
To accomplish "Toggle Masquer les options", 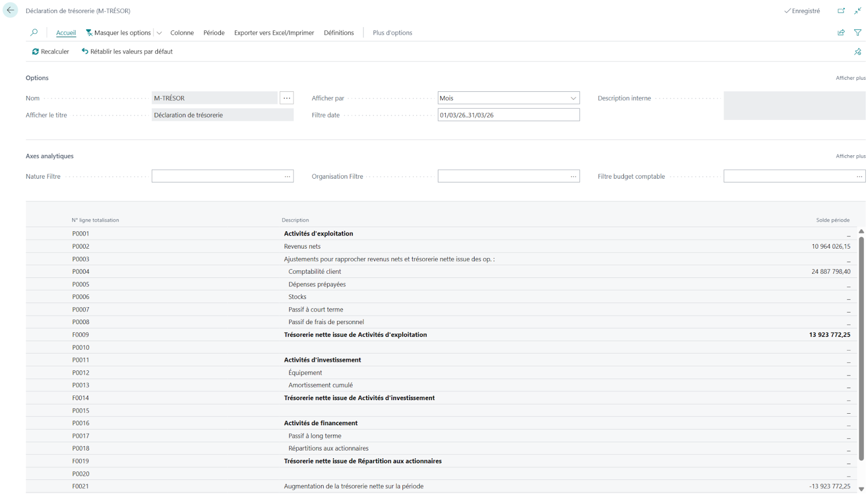I will tap(118, 33).
